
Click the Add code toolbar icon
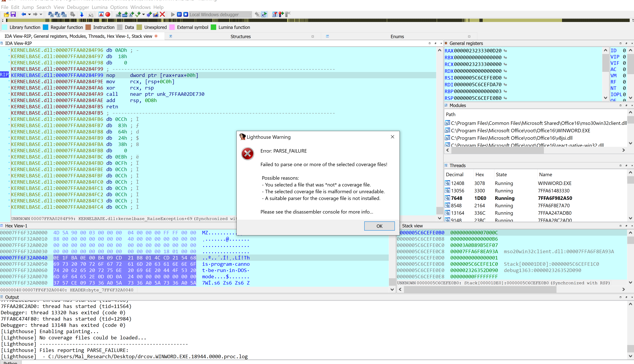coord(119,15)
